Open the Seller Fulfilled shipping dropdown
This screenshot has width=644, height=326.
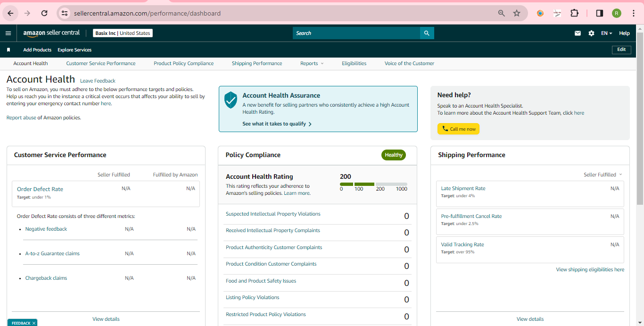point(603,175)
